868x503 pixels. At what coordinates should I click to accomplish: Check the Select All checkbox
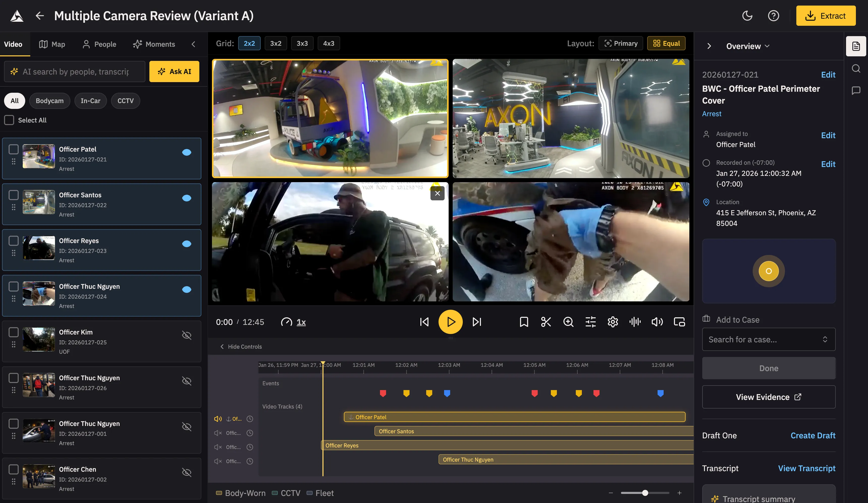coord(9,120)
